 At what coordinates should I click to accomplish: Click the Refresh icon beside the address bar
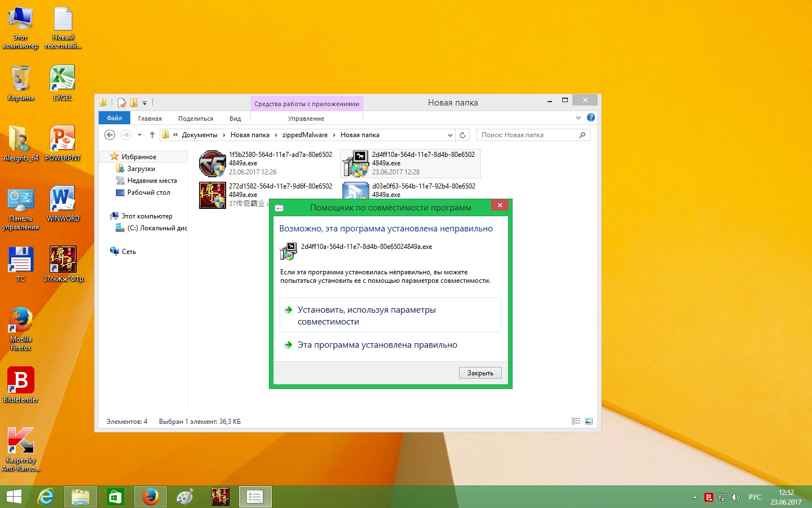pos(462,135)
